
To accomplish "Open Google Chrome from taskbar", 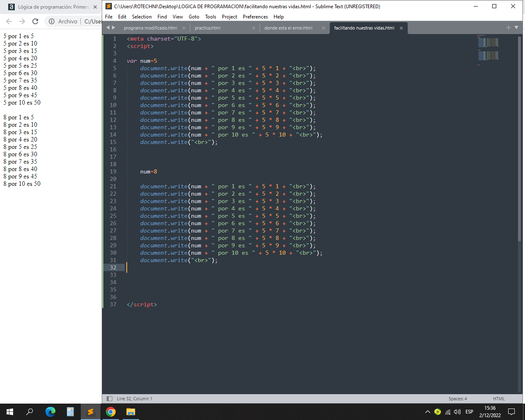I will [110, 412].
